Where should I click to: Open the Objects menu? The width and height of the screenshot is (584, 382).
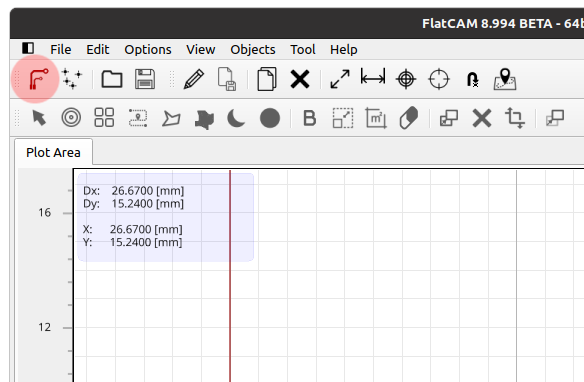253,49
